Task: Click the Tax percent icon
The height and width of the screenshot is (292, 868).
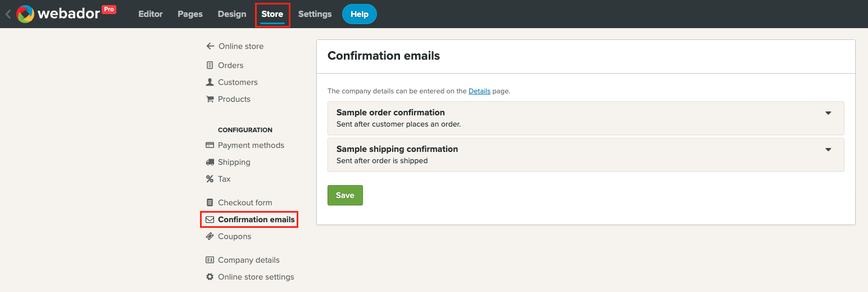Action: pos(210,179)
